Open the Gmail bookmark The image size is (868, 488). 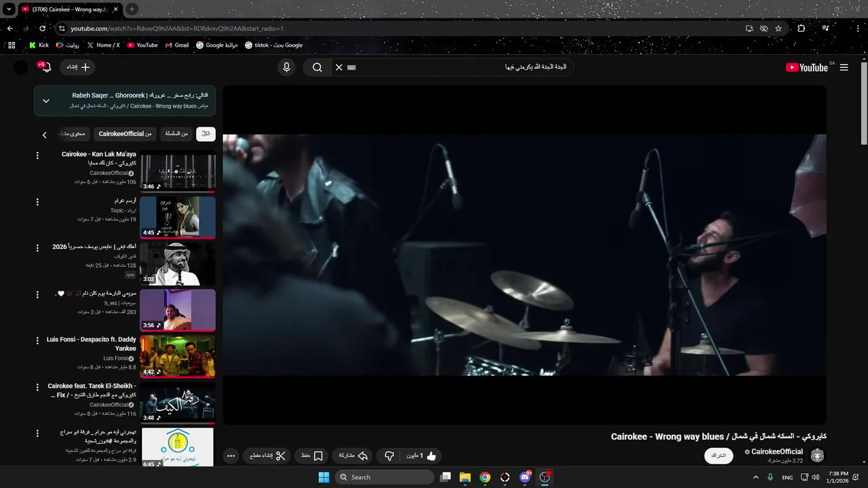tap(177, 45)
